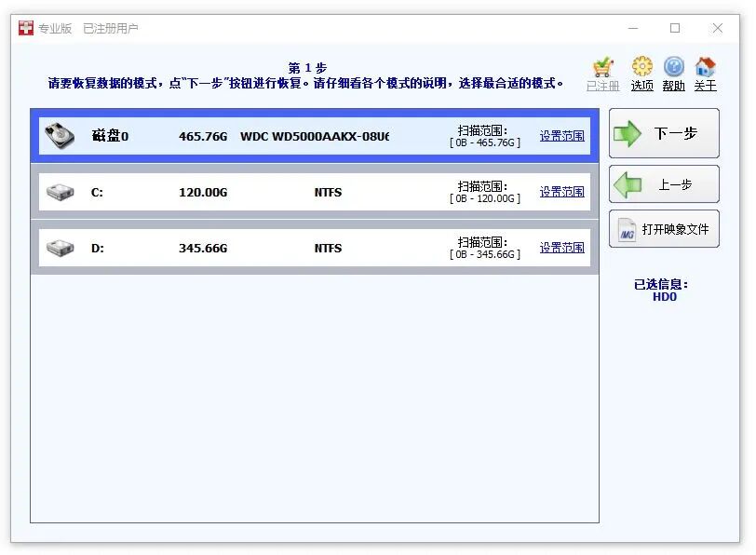Go back with 上一步 button

(x=664, y=184)
